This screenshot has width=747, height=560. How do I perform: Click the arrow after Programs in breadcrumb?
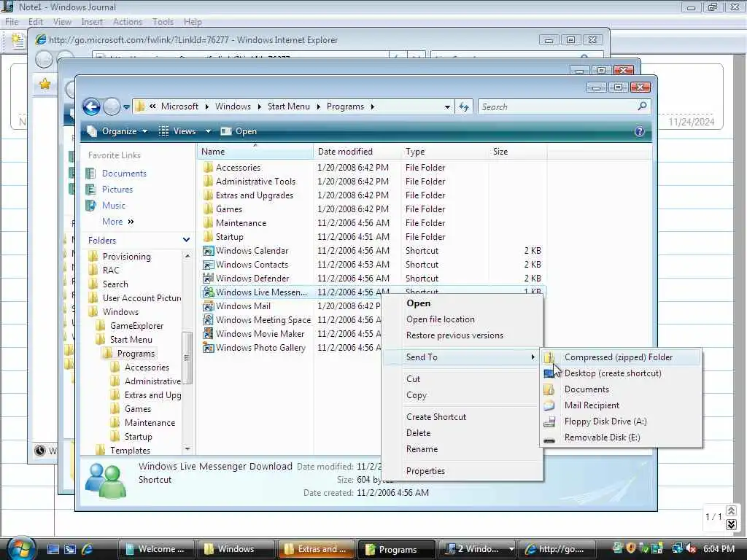tap(373, 106)
